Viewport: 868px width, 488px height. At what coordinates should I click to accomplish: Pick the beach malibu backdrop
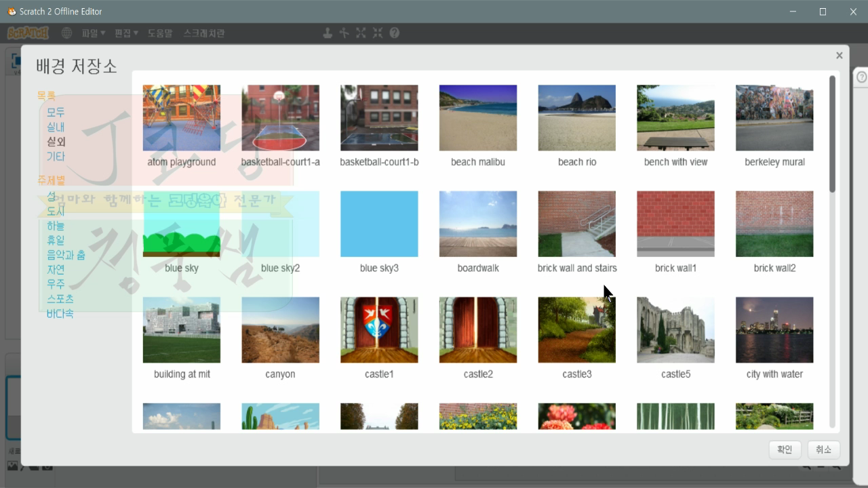point(478,118)
